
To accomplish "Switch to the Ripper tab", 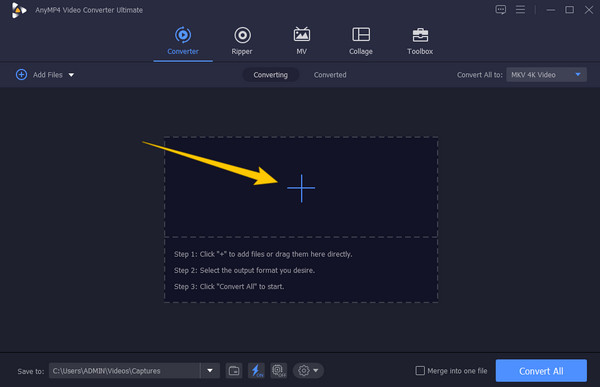I will pos(242,41).
